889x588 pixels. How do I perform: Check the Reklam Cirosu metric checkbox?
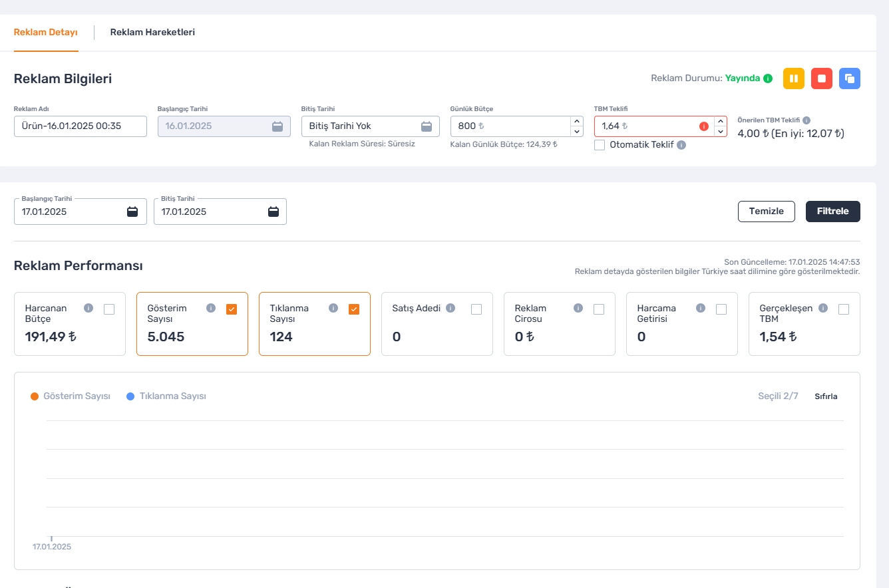599,309
